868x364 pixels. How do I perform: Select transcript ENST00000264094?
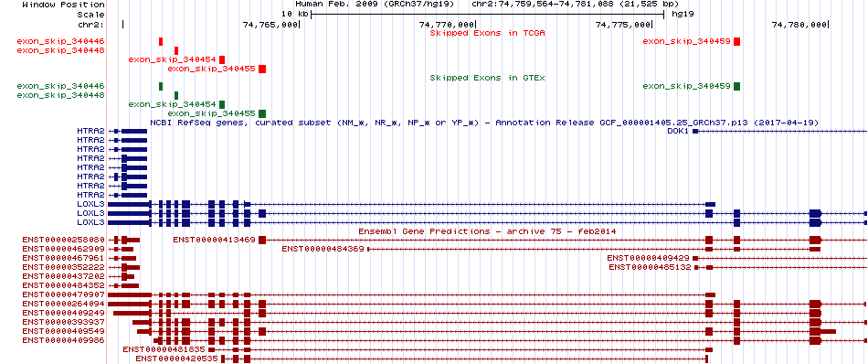tap(64, 304)
